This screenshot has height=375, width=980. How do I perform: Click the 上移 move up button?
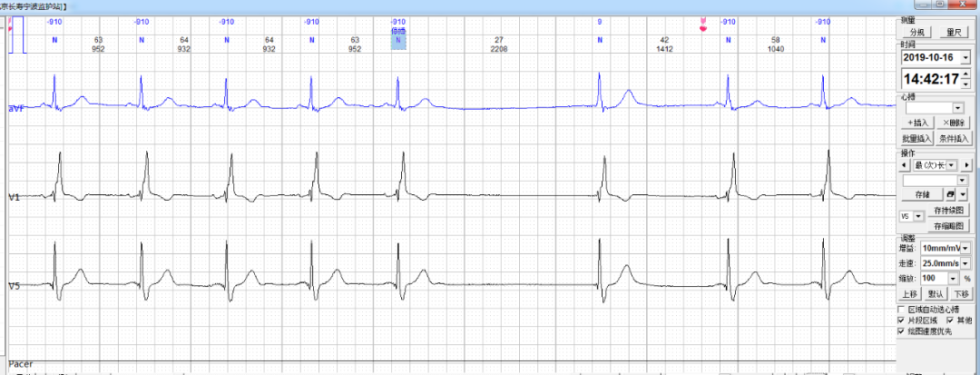coord(911,293)
